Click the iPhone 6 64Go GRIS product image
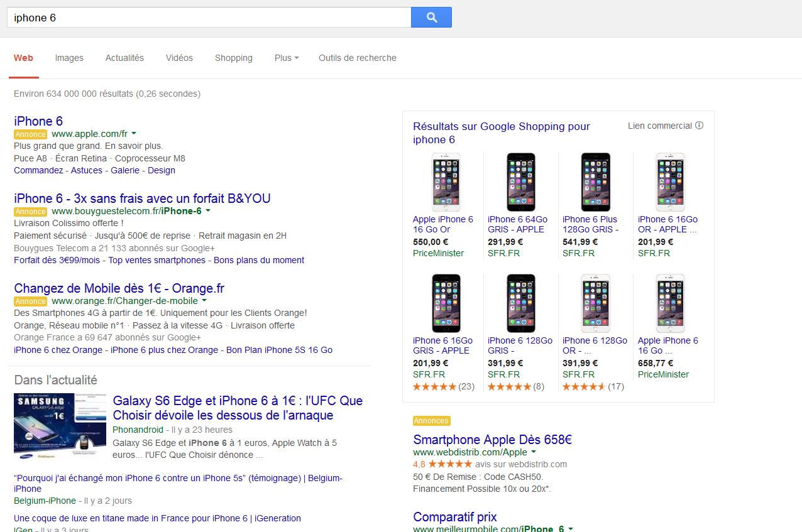The image size is (802, 532). [x=520, y=182]
